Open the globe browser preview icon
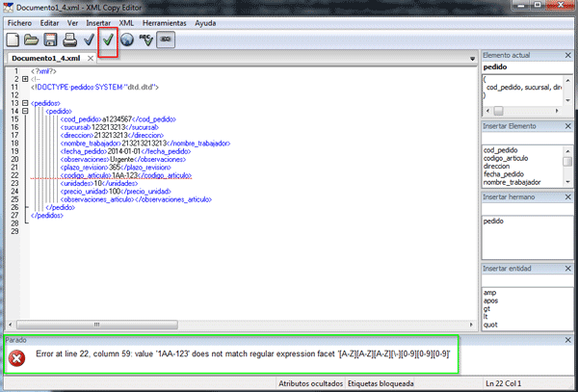The height and width of the screenshot is (392, 578). [x=127, y=40]
